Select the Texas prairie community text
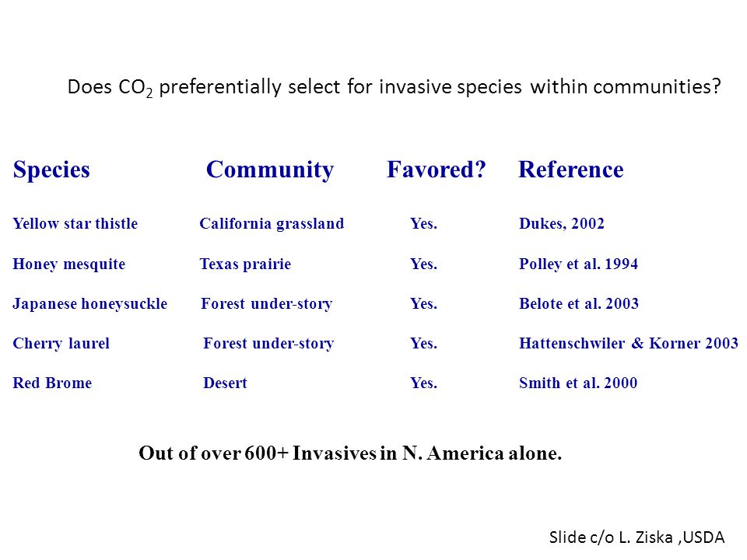Screen dimensions: 747x560 245,264
